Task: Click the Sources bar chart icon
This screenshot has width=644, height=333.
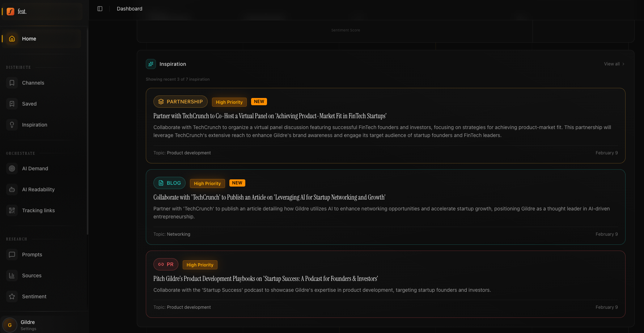Action: click(x=12, y=276)
